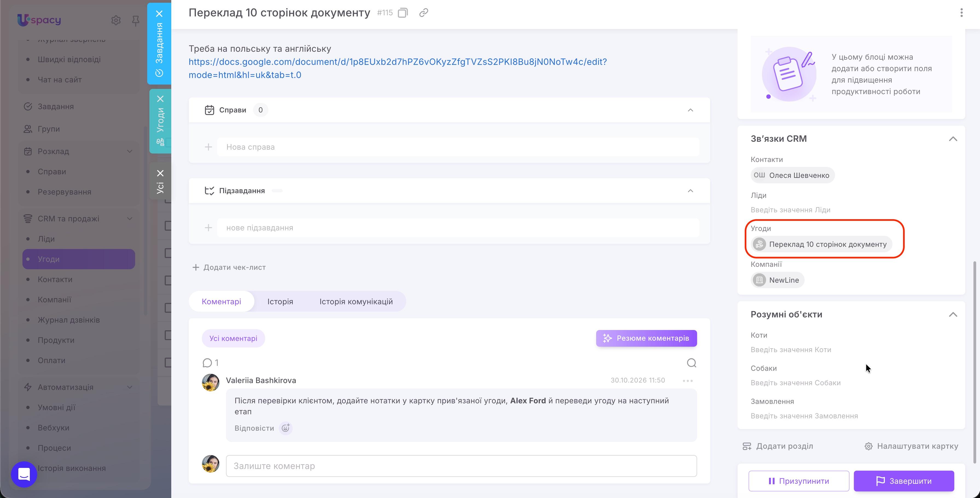Click plus icon beside Нова справа

pos(208,147)
